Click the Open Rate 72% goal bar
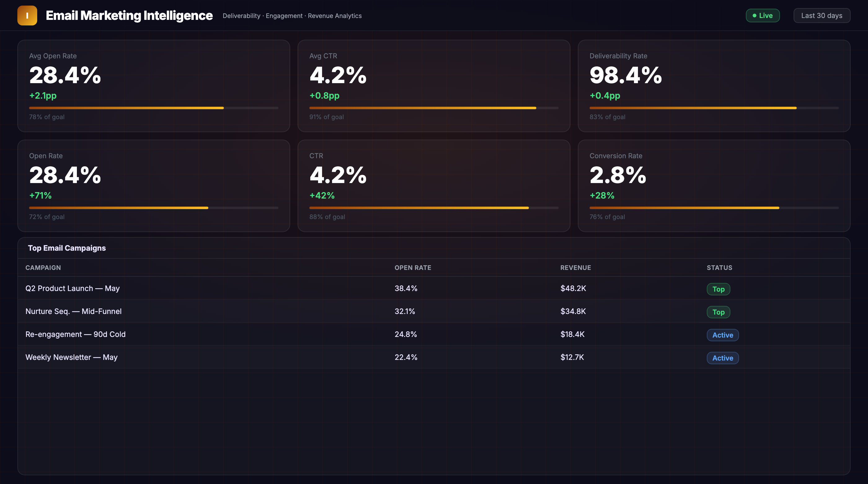 154,208
